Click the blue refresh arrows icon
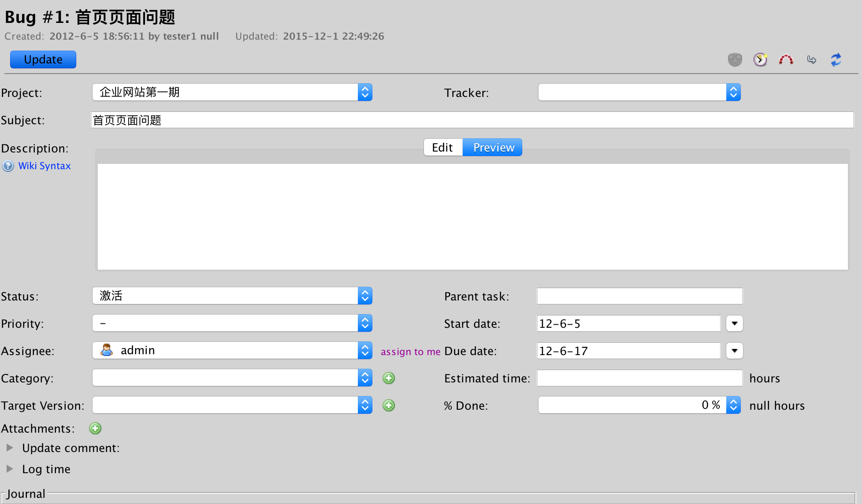This screenshot has height=504, width=862. click(x=836, y=59)
